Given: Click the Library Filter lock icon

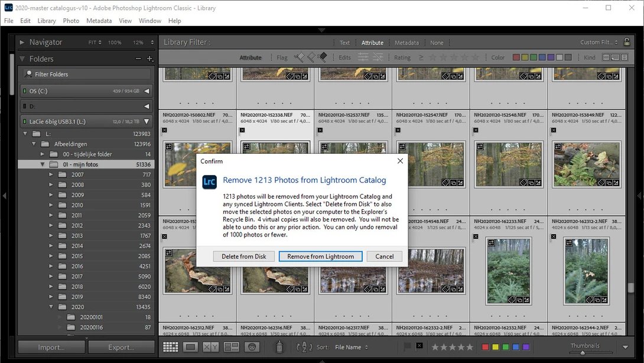Looking at the screenshot, I should pyautogui.click(x=627, y=42).
